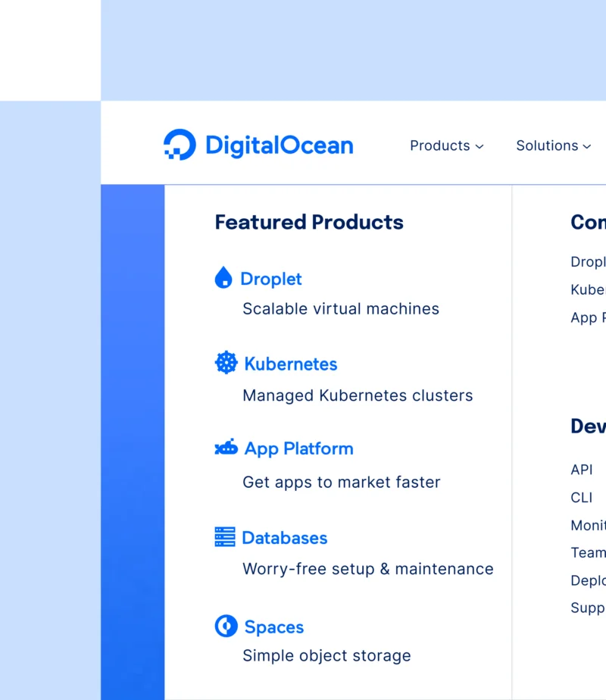Select 'Scalable virtual machines' description
The height and width of the screenshot is (700, 606).
point(341,309)
